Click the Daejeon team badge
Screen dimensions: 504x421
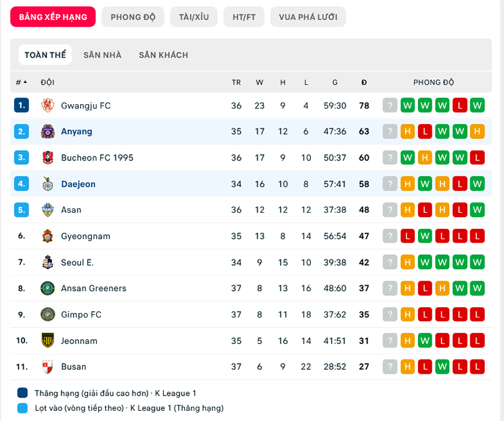tap(48, 184)
